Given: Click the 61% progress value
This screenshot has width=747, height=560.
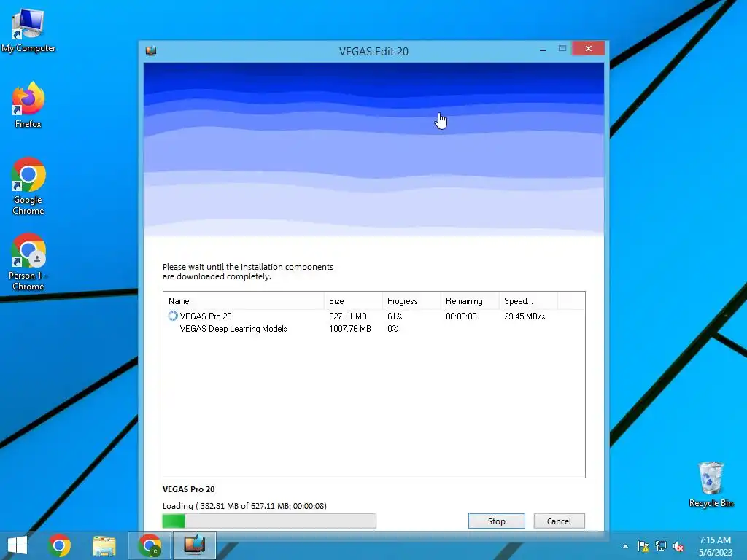Looking at the screenshot, I should [x=395, y=316].
